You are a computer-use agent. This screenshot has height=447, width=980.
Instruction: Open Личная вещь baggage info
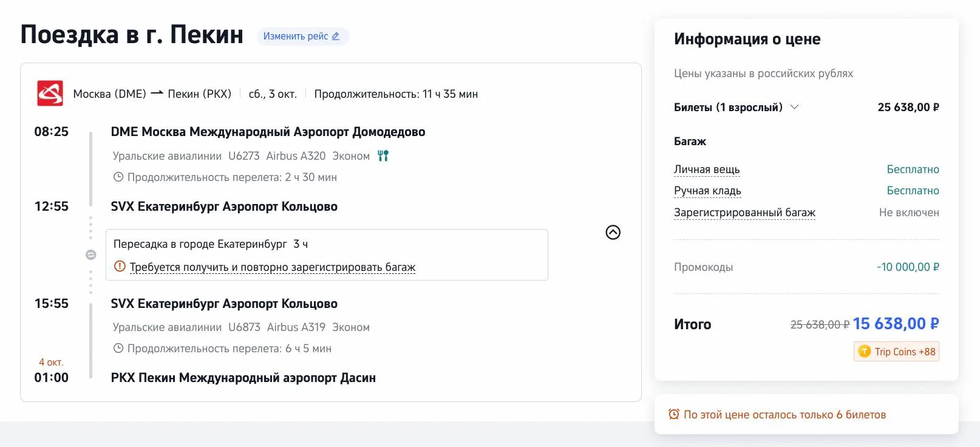707,169
